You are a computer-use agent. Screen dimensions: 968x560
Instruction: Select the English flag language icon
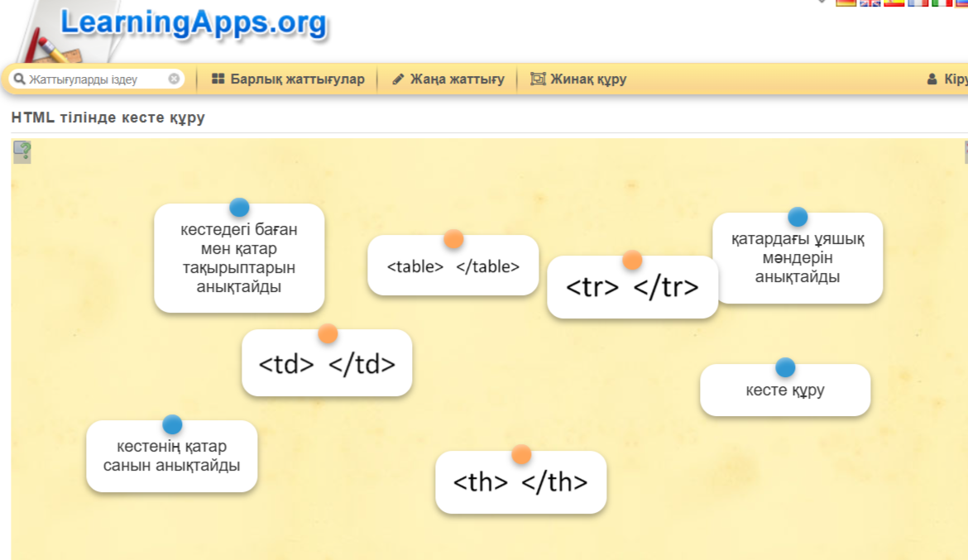(870, 2)
